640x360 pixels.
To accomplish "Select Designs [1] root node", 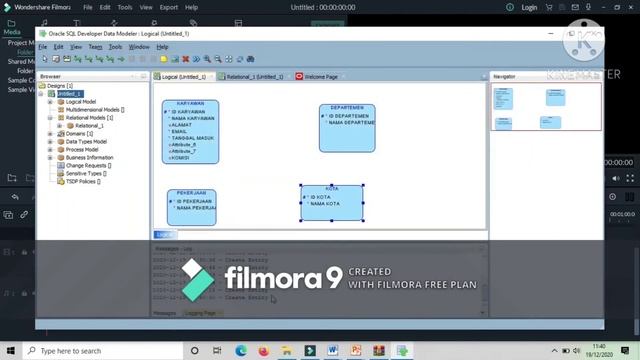I will click(x=60, y=86).
